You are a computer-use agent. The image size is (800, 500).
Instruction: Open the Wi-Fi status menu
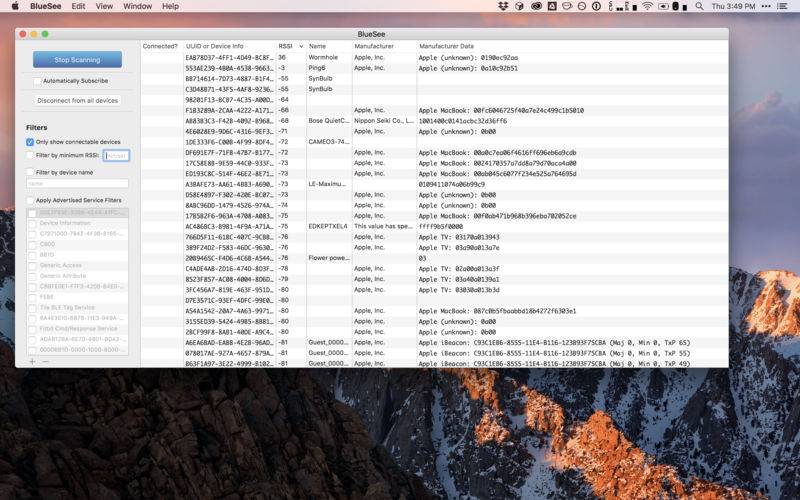pos(647,6)
